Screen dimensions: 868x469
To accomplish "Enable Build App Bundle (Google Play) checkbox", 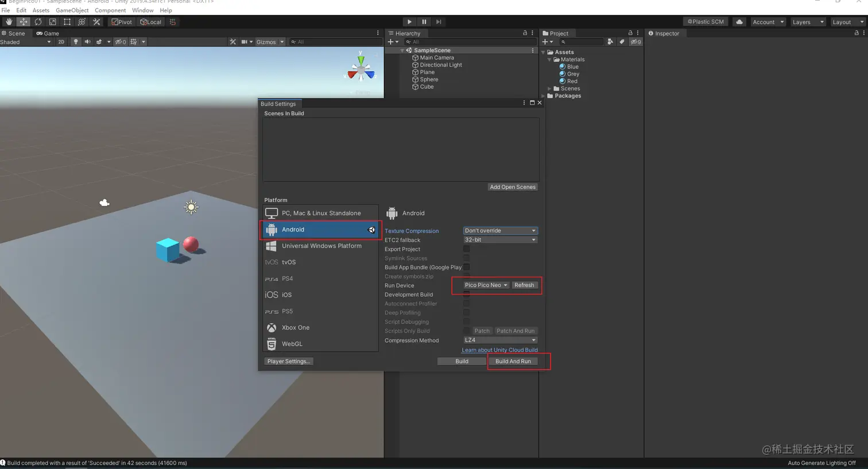I will point(466,267).
